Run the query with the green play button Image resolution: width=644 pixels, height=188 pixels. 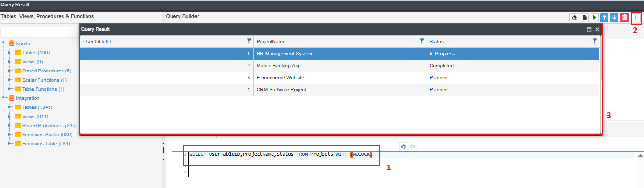[x=594, y=18]
